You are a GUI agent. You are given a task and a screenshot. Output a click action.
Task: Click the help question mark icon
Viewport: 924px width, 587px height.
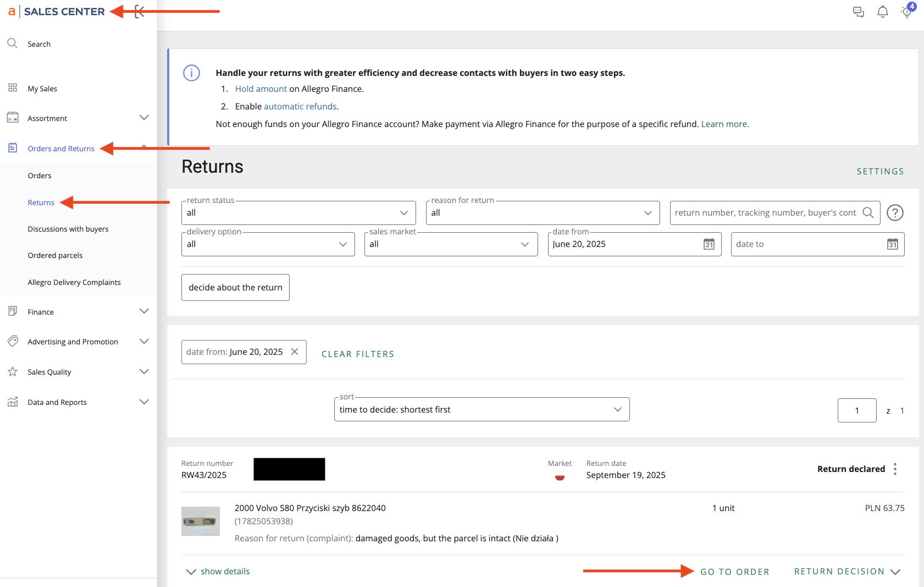[x=895, y=212]
